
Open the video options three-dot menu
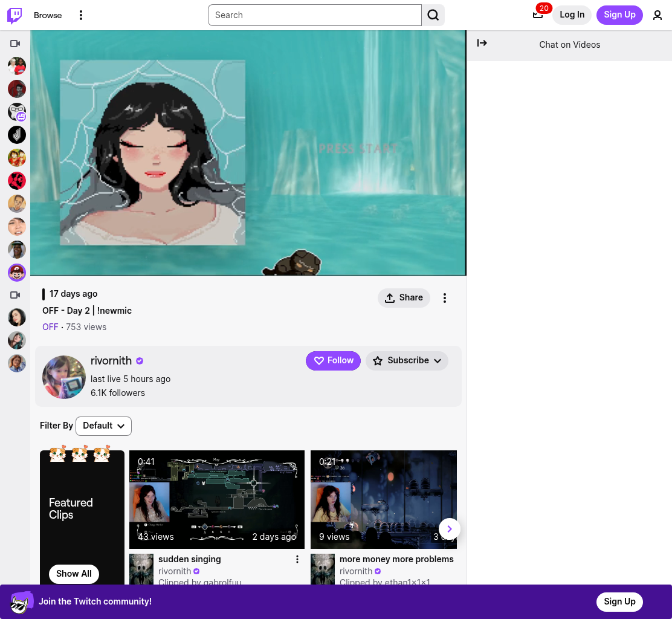coord(445,298)
